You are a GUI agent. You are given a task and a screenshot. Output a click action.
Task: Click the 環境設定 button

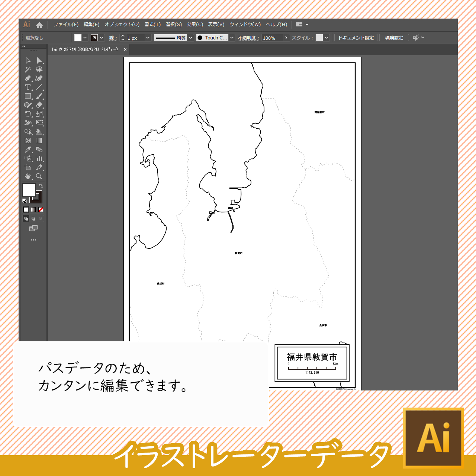click(x=394, y=38)
